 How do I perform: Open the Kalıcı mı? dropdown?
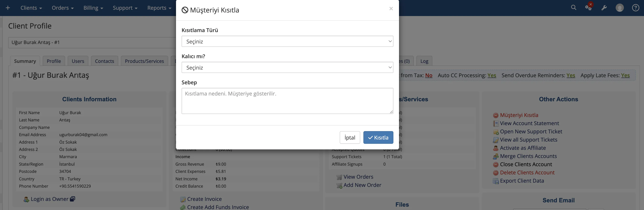point(287,68)
